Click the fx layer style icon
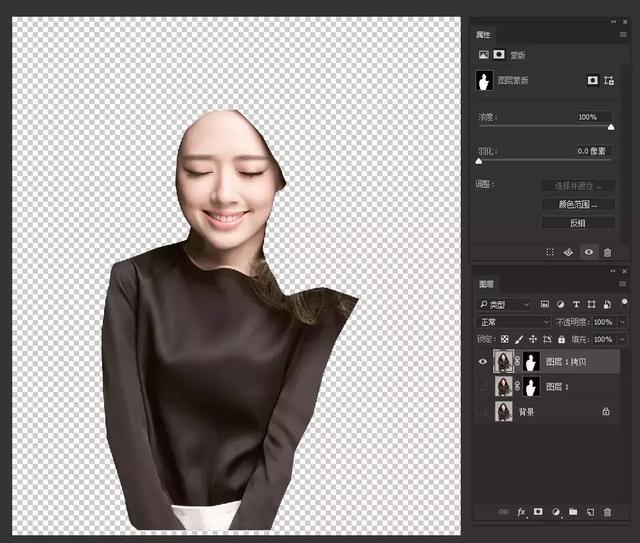This screenshot has height=543, width=640. pyautogui.click(x=521, y=512)
